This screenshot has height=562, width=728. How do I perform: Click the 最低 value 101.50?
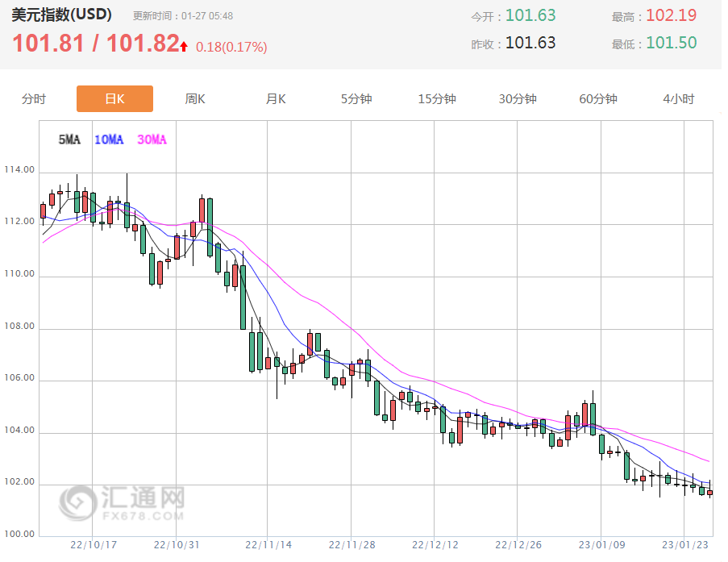click(x=671, y=43)
